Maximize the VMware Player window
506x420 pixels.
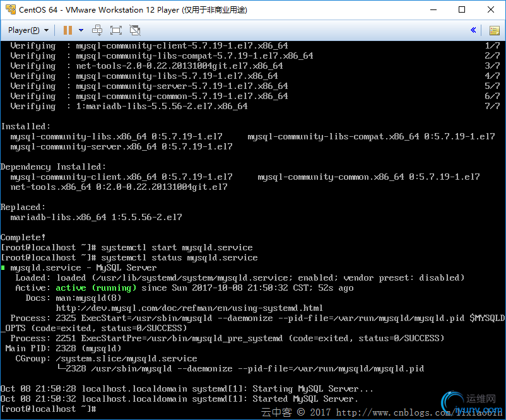pos(462,9)
